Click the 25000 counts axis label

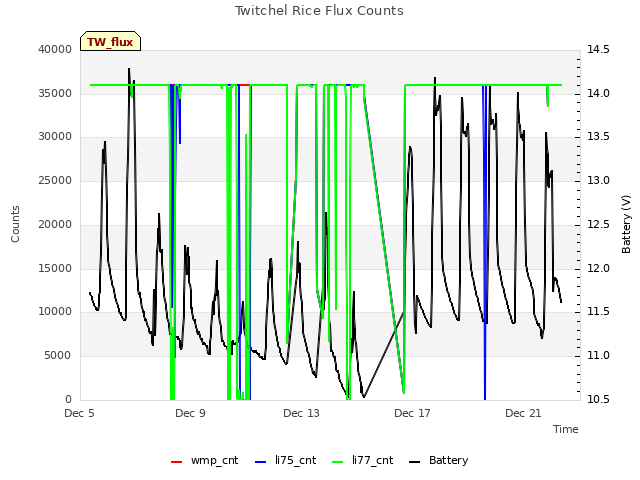pos(55,180)
